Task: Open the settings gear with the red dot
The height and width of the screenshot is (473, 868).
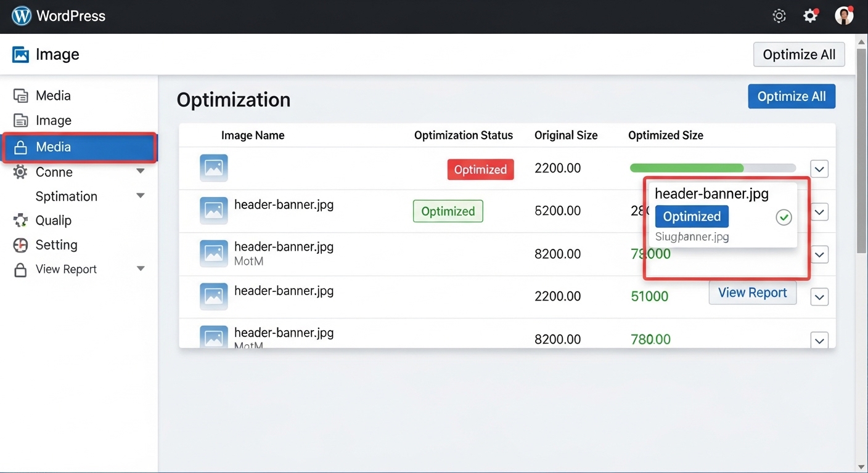Action: pos(811,16)
